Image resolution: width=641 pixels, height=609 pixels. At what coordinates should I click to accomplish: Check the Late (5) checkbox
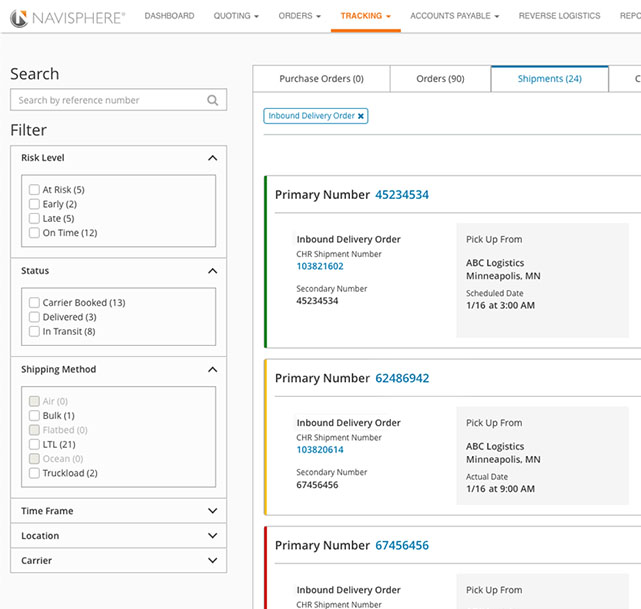34,218
